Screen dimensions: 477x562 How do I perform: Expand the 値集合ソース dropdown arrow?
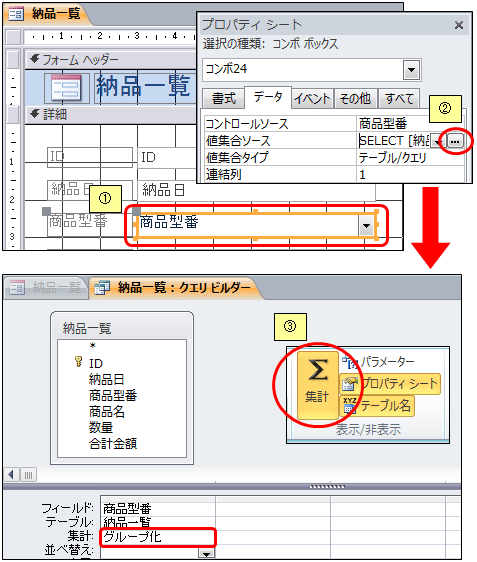pos(437,142)
